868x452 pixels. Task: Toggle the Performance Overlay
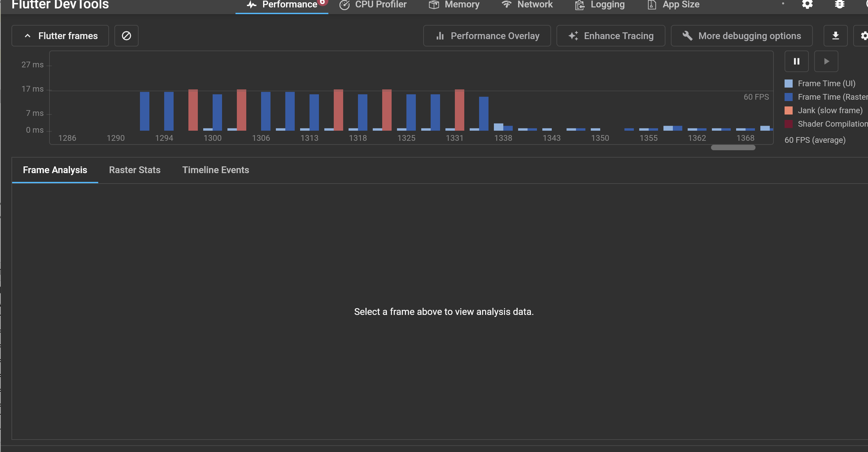point(487,36)
